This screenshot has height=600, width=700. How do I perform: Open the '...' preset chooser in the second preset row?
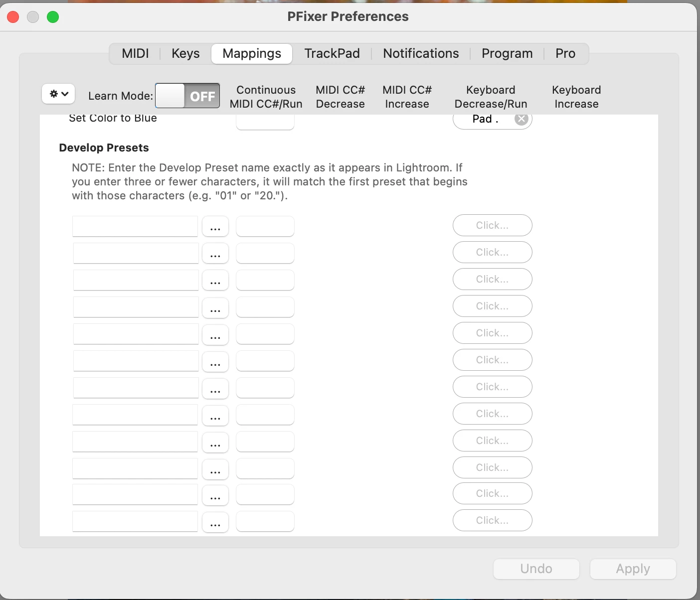click(215, 253)
